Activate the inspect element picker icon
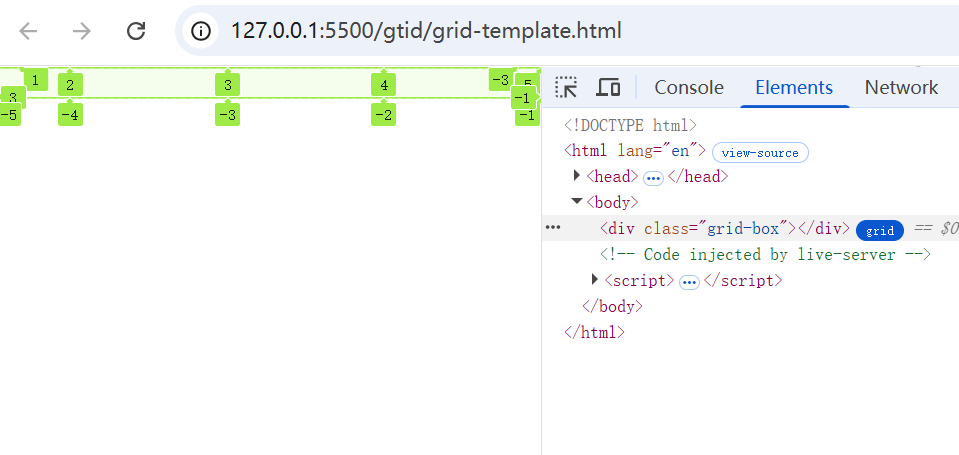This screenshot has width=959, height=455. point(566,87)
